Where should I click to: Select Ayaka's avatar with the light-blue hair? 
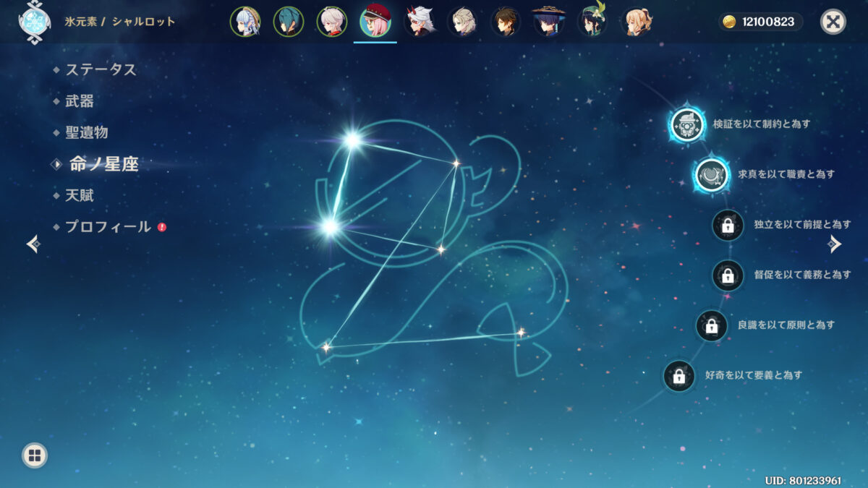point(245,22)
